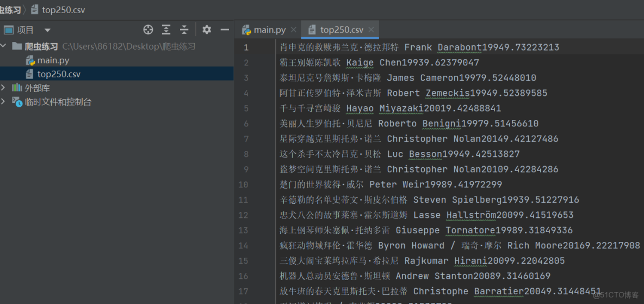Screen dimensions: 644x304
Task: Click the locate-in-project target icon
Action: (148, 29)
